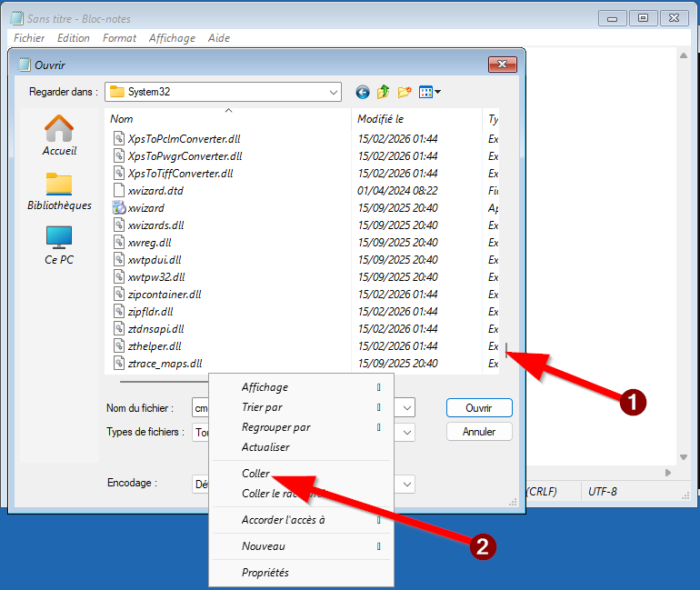Viewport: 700px width, 590px height.
Task: Expand the Nom du fichier dropdown arrow
Action: [407, 408]
